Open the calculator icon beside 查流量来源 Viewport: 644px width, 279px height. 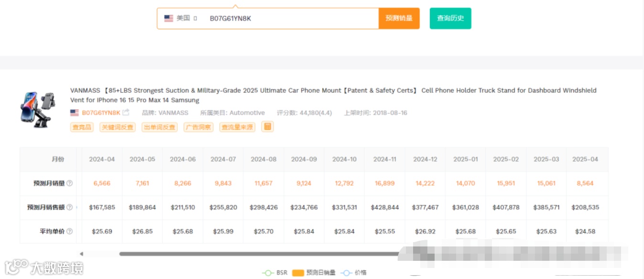[268, 127]
